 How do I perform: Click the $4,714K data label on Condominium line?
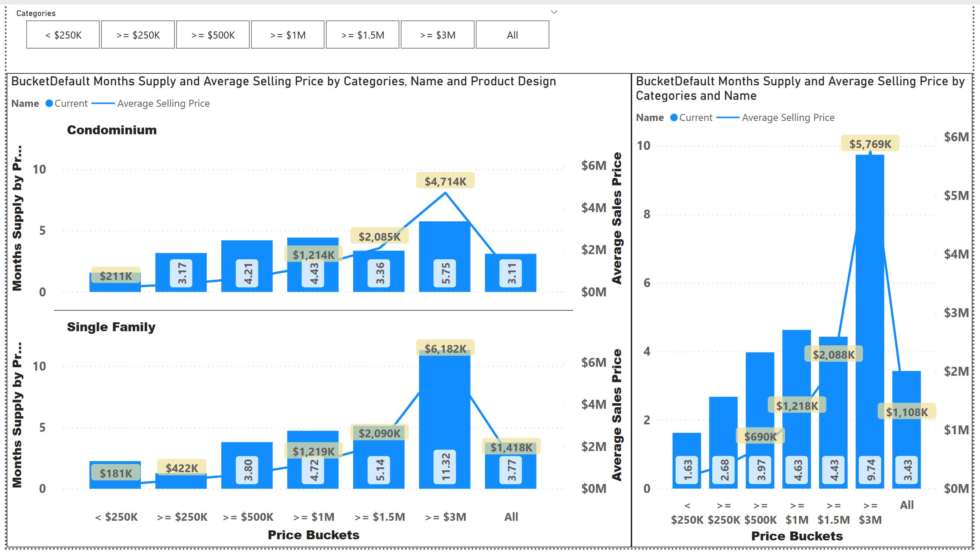tap(445, 181)
